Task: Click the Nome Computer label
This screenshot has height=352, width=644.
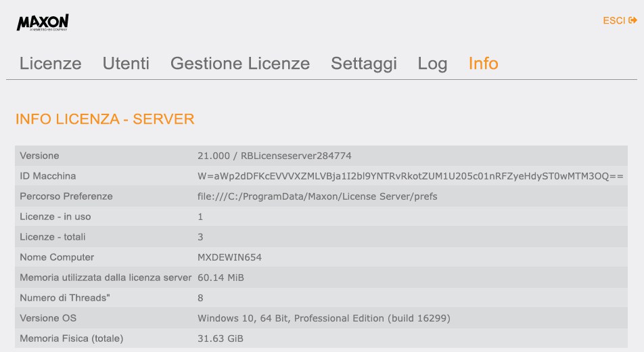Action: point(57,257)
